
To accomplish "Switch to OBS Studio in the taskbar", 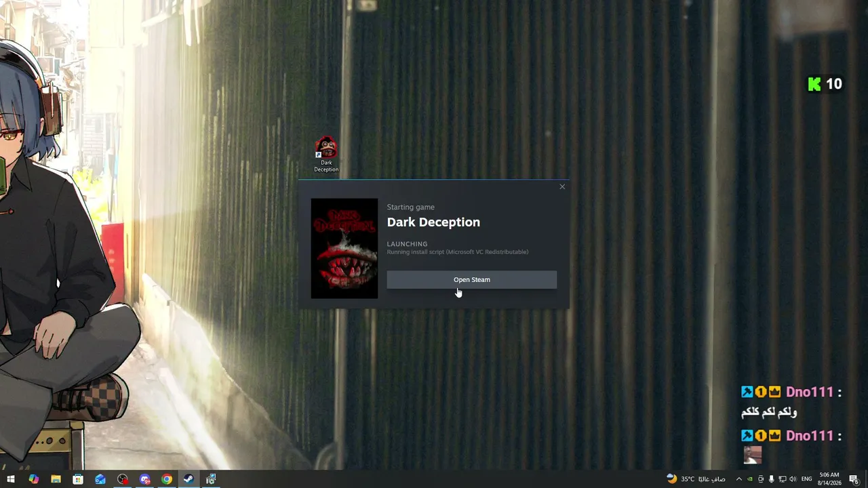I will 122,479.
